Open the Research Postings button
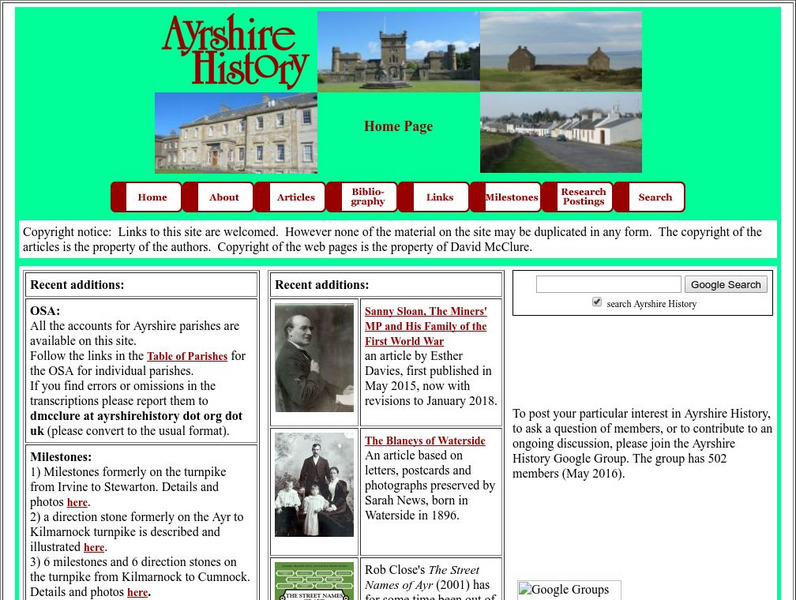Viewport: 796px width, 600px height. tap(578, 197)
